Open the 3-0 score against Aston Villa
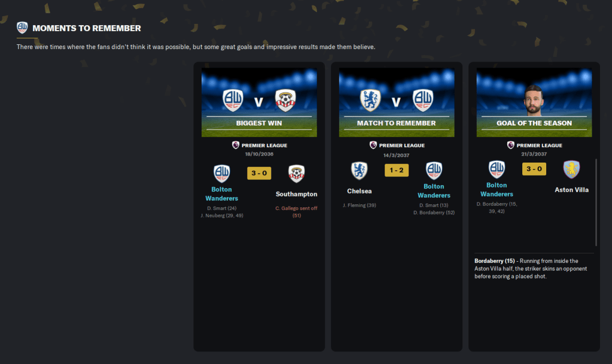The image size is (612, 364). [534, 169]
